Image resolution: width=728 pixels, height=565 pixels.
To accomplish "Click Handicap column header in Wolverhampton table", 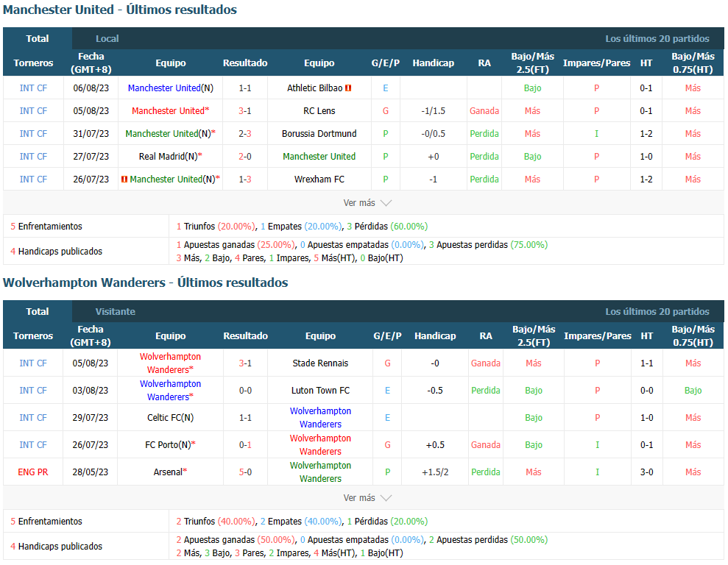I will point(435,336).
